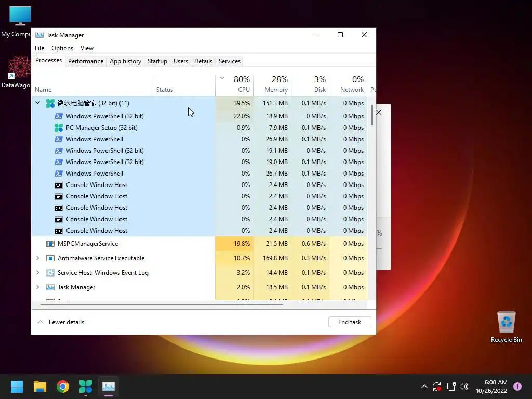Image resolution: width=532 pixels, height=399 pixels.
Task: Sort by the Disk column header
Action: [x=310, y=84]
